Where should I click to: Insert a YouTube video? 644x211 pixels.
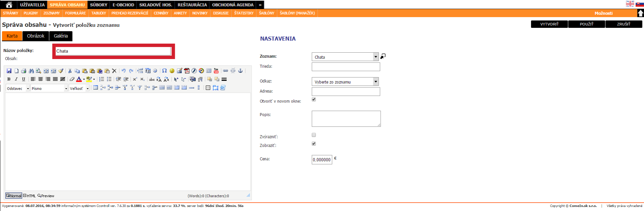tap(216, 71)
